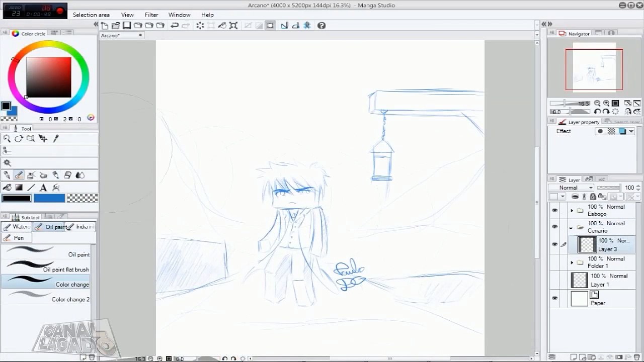The image size is (644, 362).
Task: Hide Layer 3 visibility eye
Action: click(554, 245)
